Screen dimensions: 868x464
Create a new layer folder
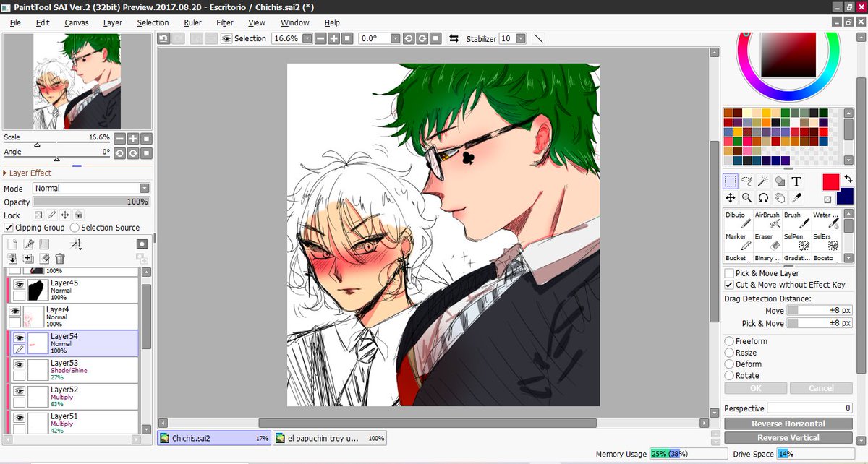[44, 244]
